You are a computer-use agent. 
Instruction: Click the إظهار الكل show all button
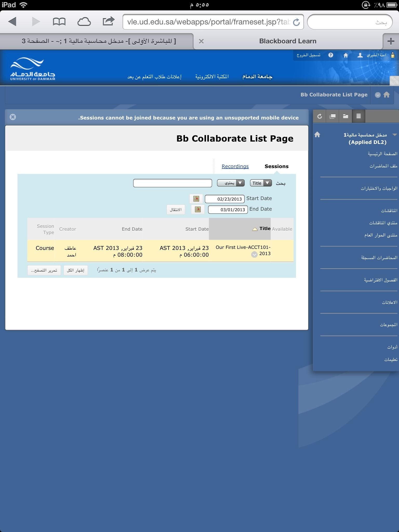pos(76,270)
